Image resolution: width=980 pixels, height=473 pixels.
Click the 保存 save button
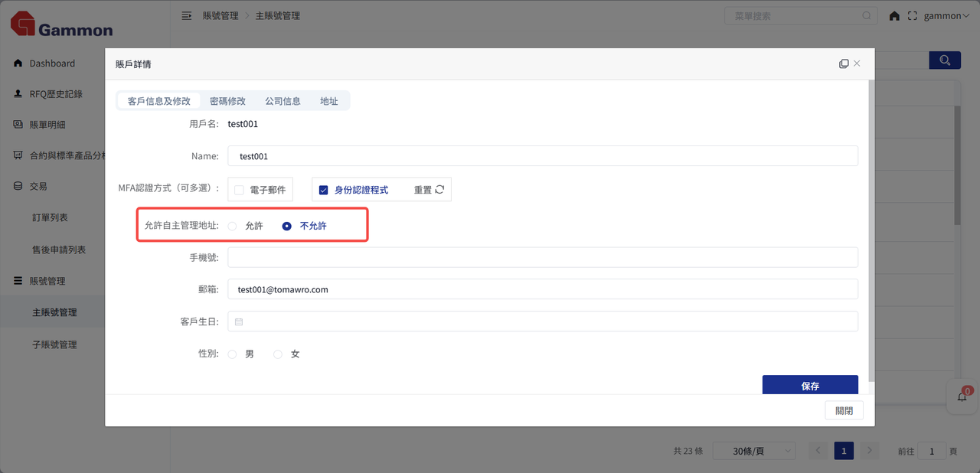810,385
